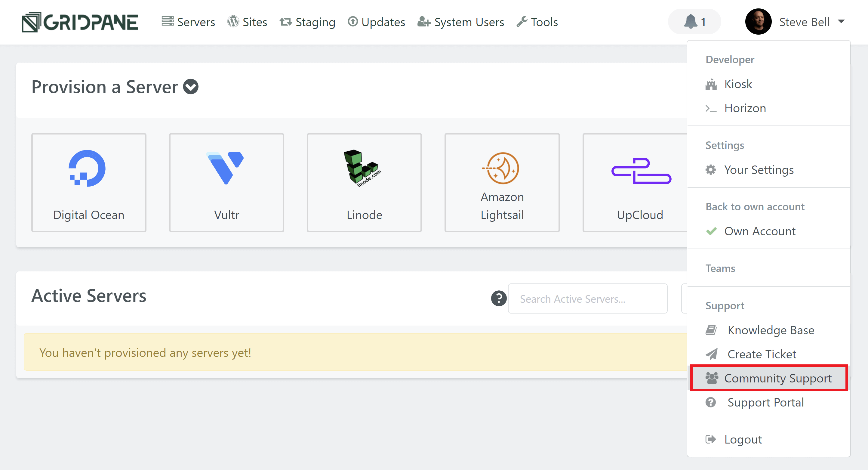Choose the Digital Ocean logo
Screen dimensions: 868x470
(87, 168)
